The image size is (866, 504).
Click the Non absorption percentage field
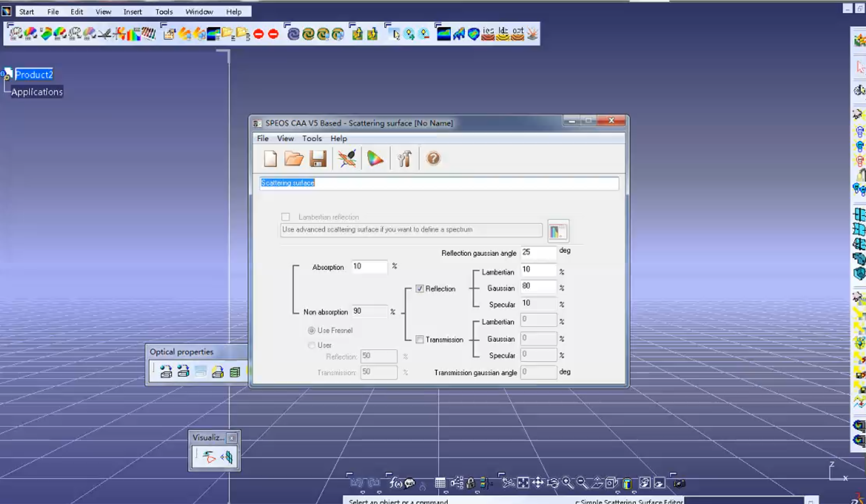[369, 311]
